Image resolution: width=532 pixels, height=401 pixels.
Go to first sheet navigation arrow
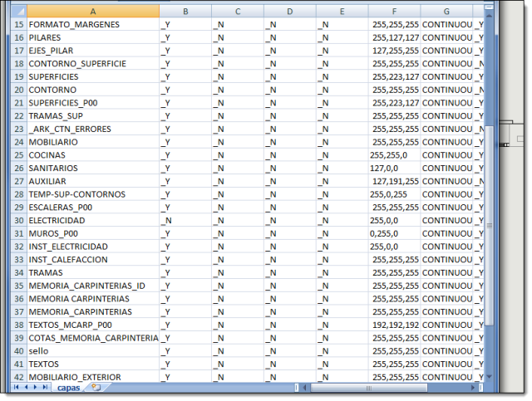pos(16,387)
